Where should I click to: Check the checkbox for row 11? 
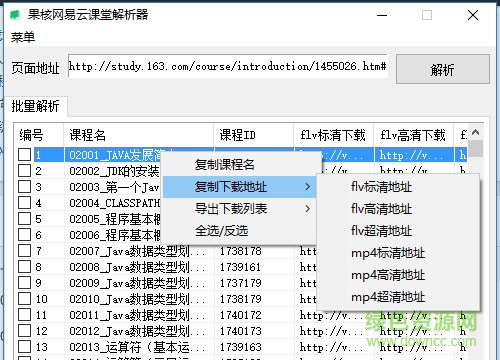24,315
